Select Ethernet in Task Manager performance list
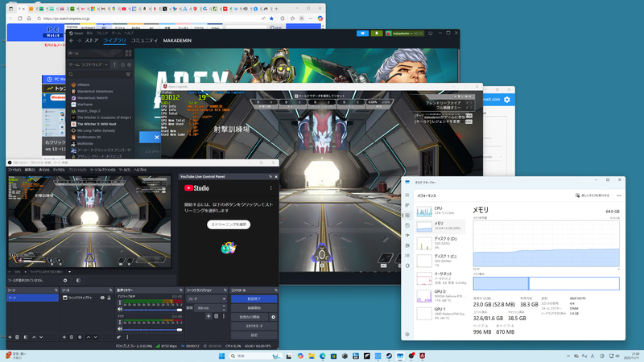Screen dimensions: 644x362 [440, 278]
